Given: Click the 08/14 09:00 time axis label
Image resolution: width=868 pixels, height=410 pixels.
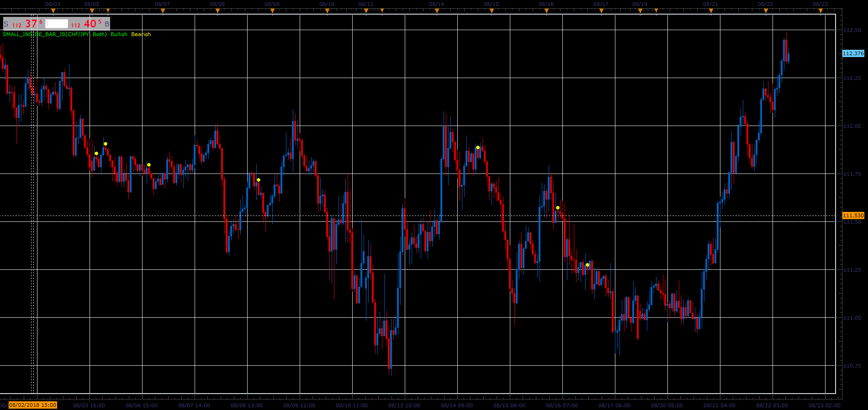Looking at the screenshot, I should click(x=457, y=405).
